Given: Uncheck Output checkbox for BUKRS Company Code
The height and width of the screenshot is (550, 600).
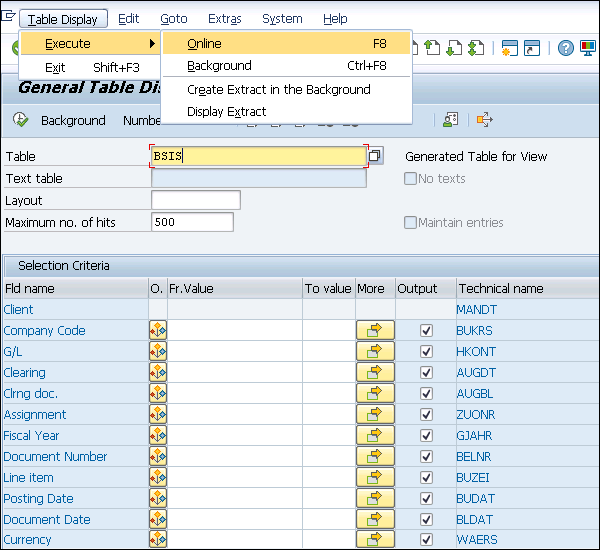Looking at the screenshot, I should tap(427, 330).
